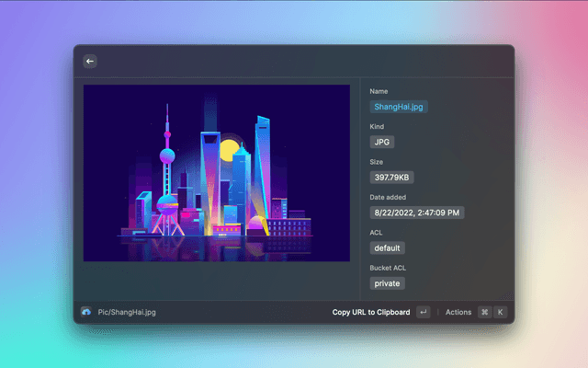
Task: Click the Bucket ACL label
Action: click(x=389, y=267)
